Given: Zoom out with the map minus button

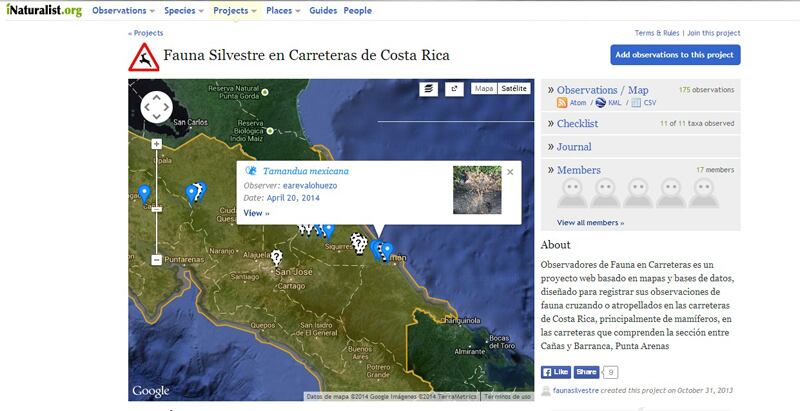Looking at the screenshot, I should click(157, 259).
